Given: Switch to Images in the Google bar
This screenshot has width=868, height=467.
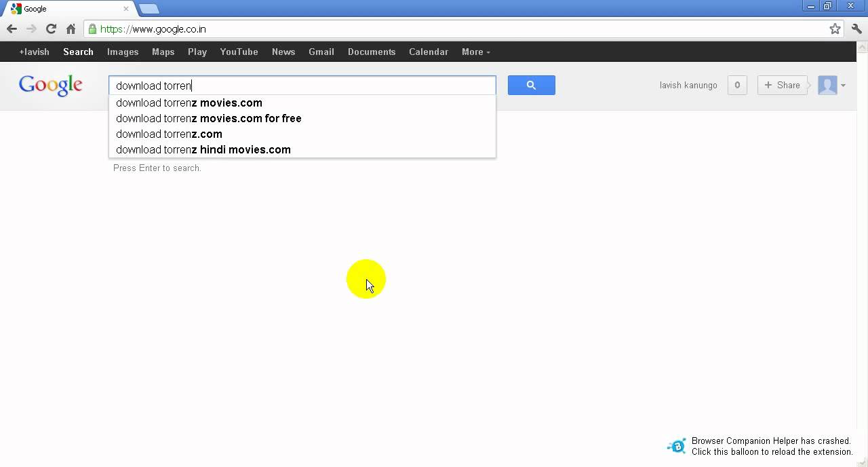Looking at the screenshot, I should (123, 52).
